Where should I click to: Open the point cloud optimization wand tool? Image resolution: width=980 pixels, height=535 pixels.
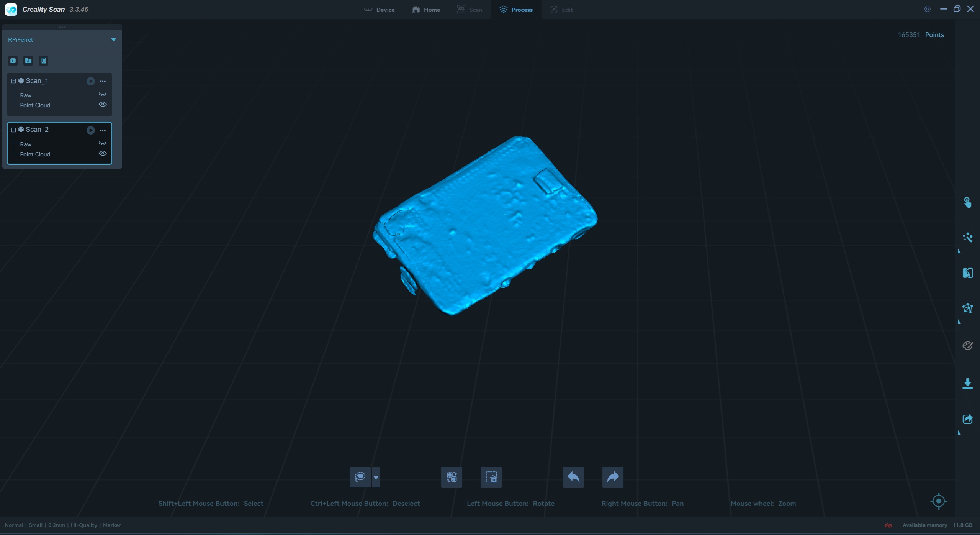click(x=967, y=238)
